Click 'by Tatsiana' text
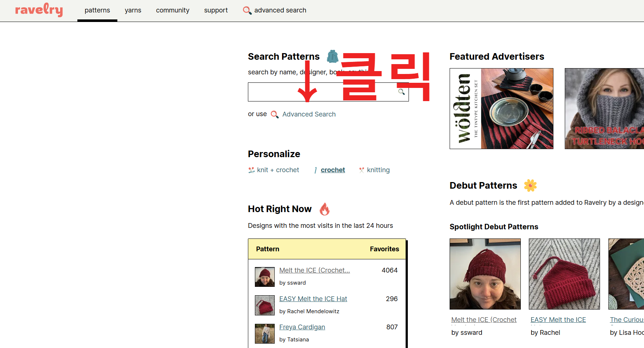644x348 pixels. (294, 340)
